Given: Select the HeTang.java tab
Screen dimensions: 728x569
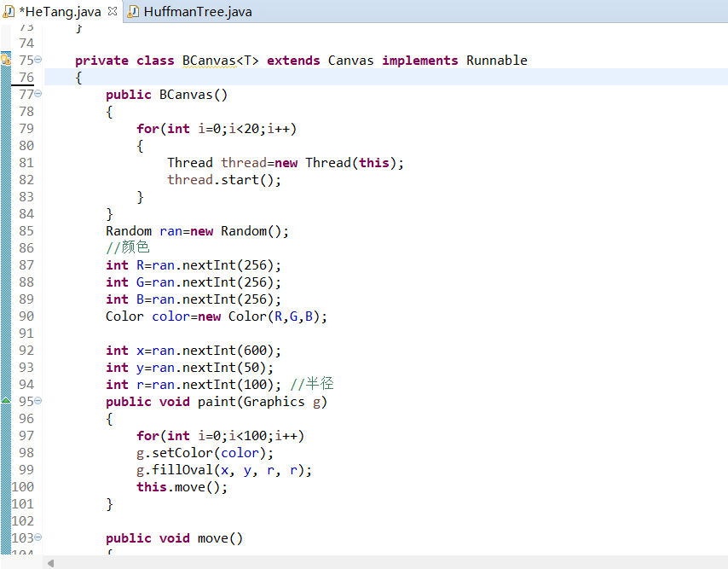Looking at the screenshot, I should pos(60,12).
